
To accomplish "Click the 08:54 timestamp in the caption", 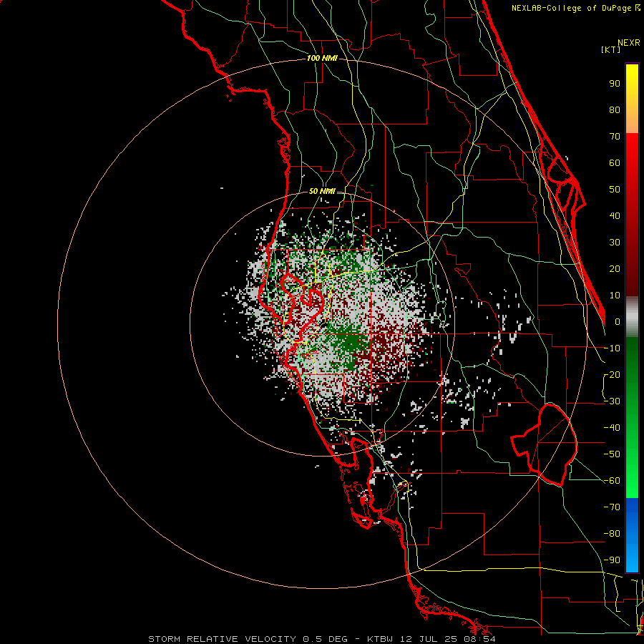I will 479,639.
